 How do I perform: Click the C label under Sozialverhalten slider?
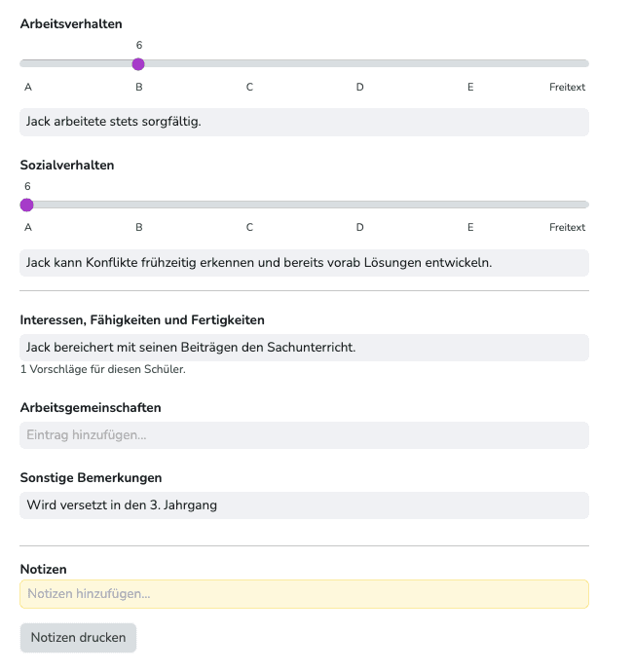click(249, 228)
